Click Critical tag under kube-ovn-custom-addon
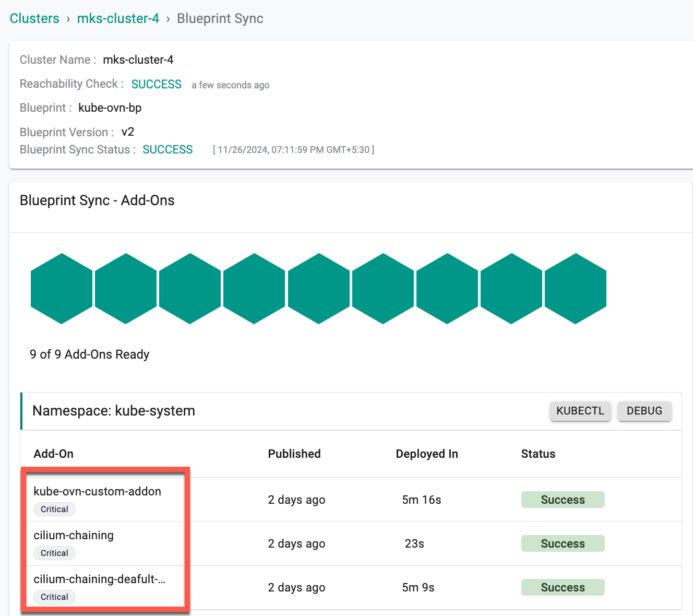Screen dimensions: 693x616 tap(54, 509)
